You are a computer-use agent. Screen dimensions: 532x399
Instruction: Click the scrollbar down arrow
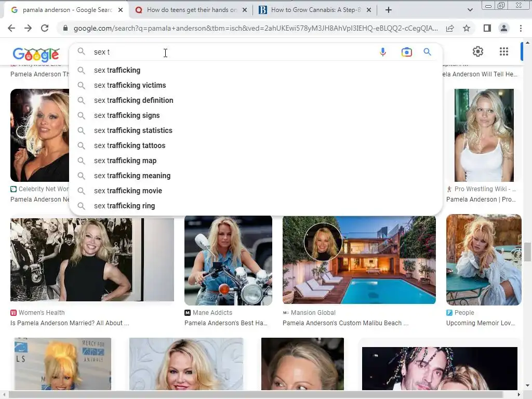click(527, 385)
